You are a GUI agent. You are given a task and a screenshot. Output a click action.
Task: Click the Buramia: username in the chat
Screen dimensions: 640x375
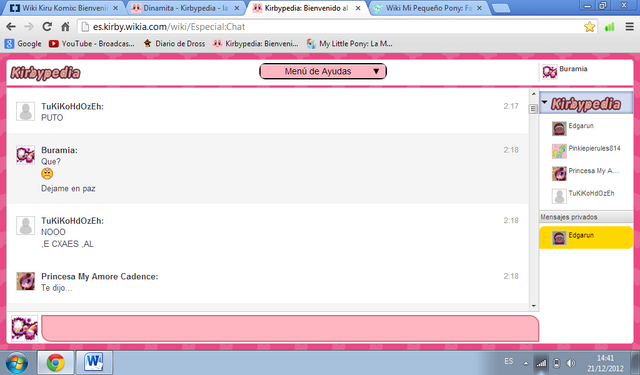tap(59, 150)
